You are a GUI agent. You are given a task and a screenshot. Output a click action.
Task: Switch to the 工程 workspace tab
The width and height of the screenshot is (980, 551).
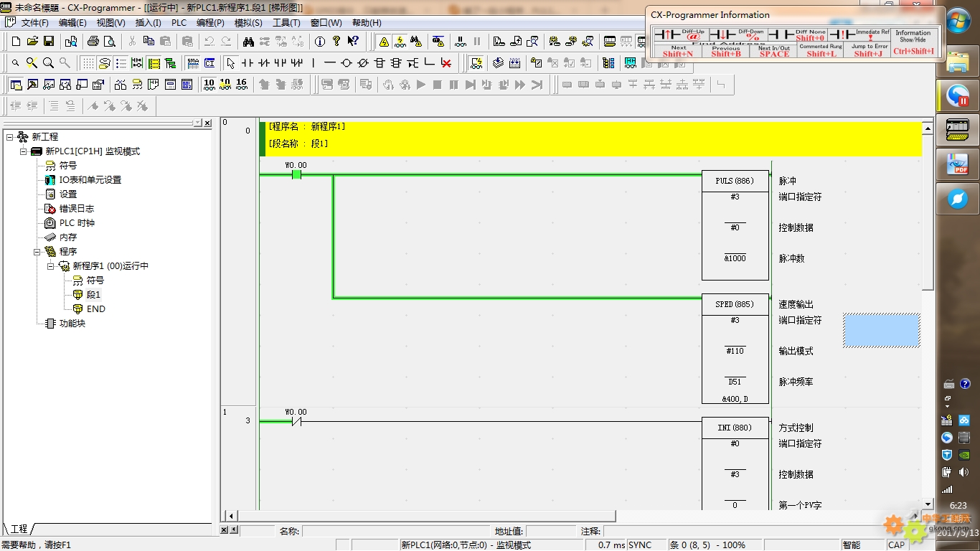(x=18, y=529)
